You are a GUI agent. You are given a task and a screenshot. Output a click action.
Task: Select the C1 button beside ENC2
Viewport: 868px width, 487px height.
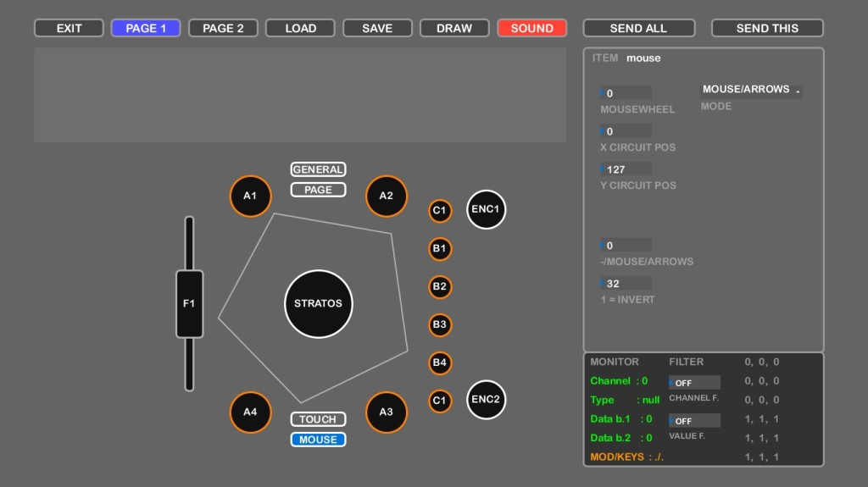coord(439,401)
